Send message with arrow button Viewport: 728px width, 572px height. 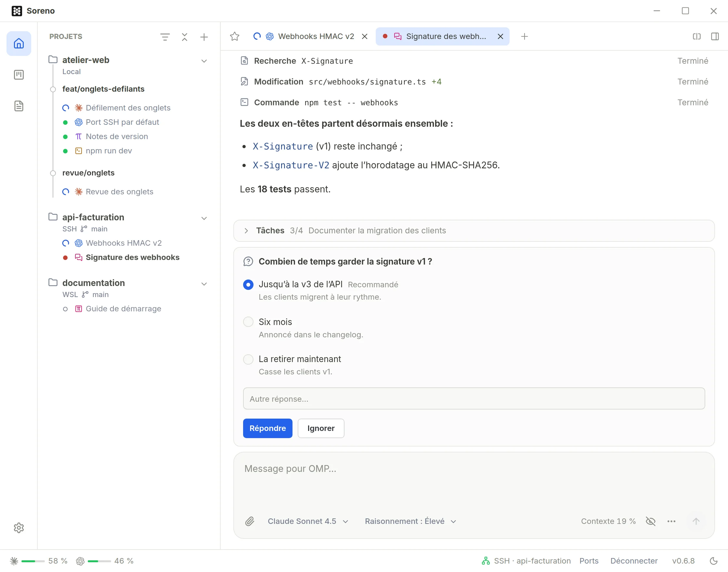click(696, 521)
